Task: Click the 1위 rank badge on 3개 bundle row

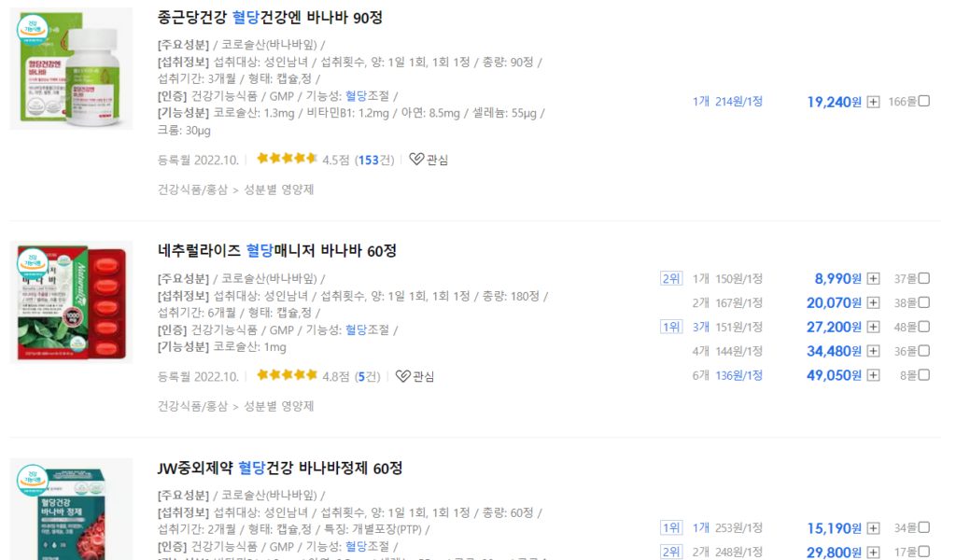Action: (x=671, y=327)
